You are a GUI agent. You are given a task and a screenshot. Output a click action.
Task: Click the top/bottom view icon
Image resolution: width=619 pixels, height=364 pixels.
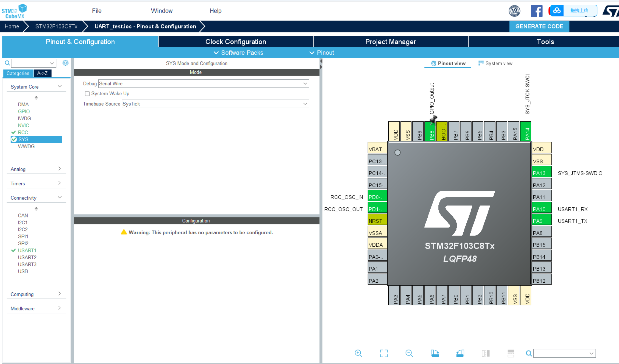[511, 353]
